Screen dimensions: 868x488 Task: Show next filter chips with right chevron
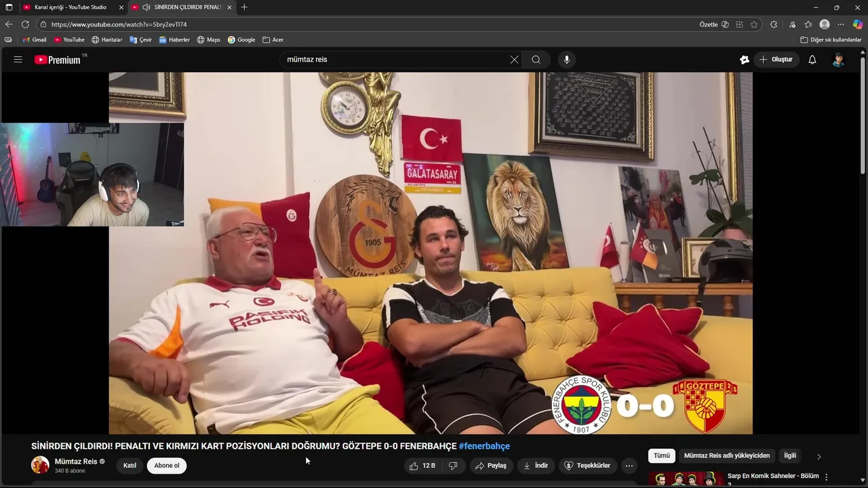point(818,456)
